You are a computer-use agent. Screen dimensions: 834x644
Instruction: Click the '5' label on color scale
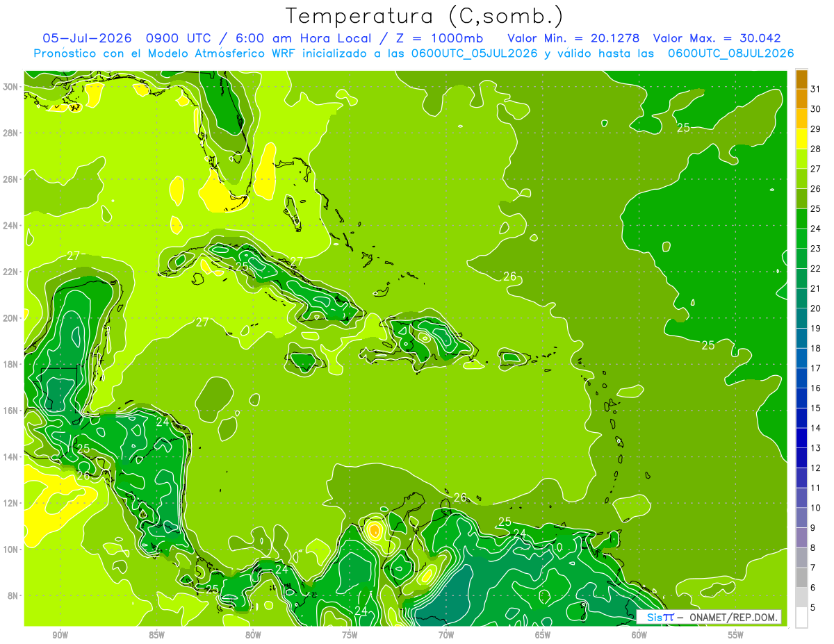point(813,608)
